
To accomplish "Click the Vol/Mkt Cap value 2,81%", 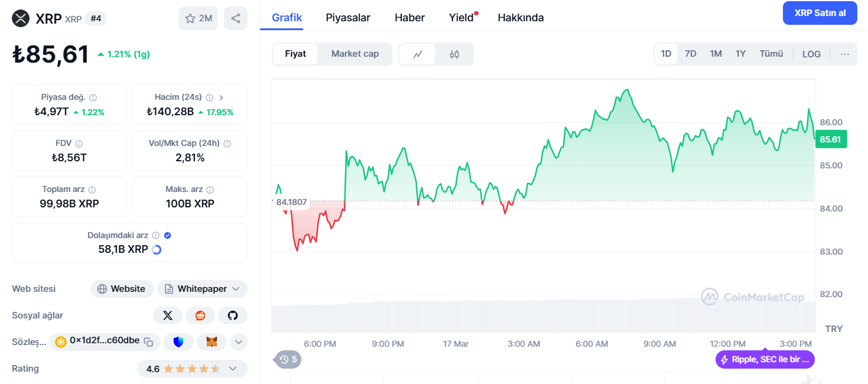I will tap(190, 158).
